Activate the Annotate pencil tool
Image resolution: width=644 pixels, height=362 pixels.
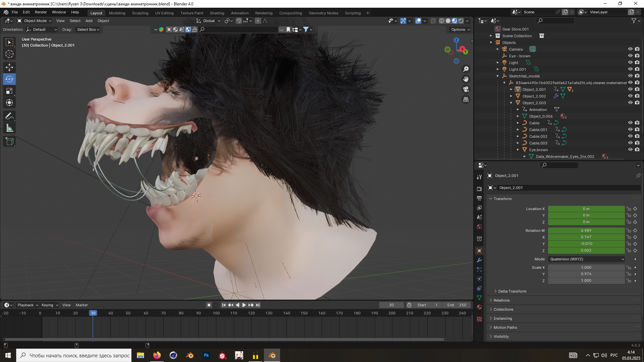[9, 116]
